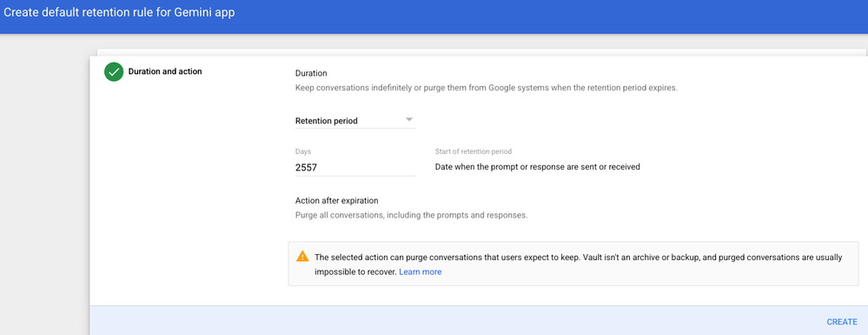Screen dimensions: 868x335
Task: Click the page title about Gemini app retention rule
Action: coord(119,13)
